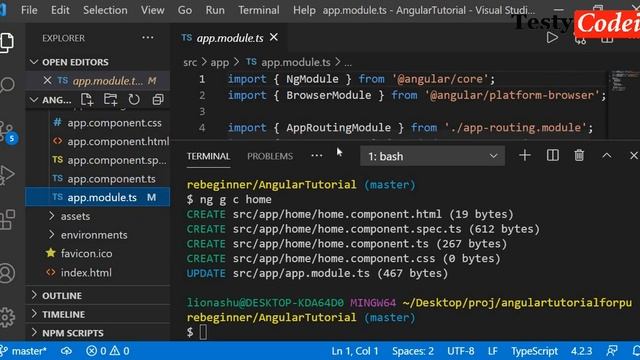Image resolution: width=640 pixels, height=360 pixels.
Task: Open app.component.sp... spec file
Action: click(x=109, y=160)
